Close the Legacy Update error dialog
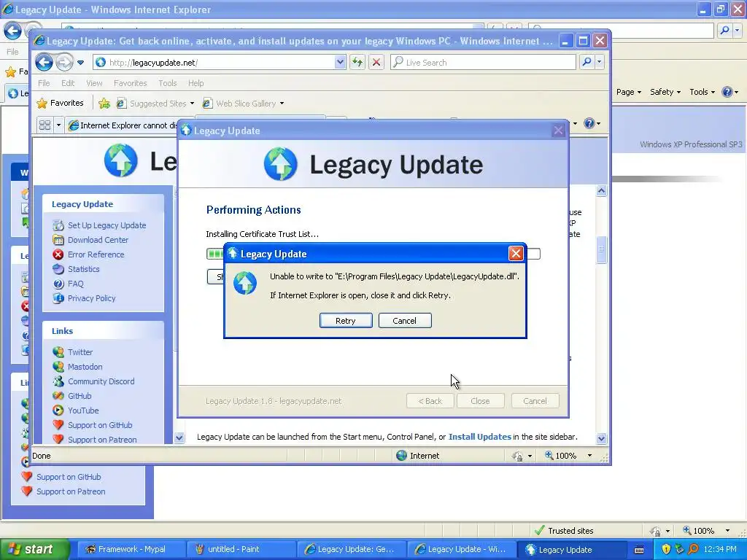Viewport: 747px width, 560px height. [x=516, y=253]
